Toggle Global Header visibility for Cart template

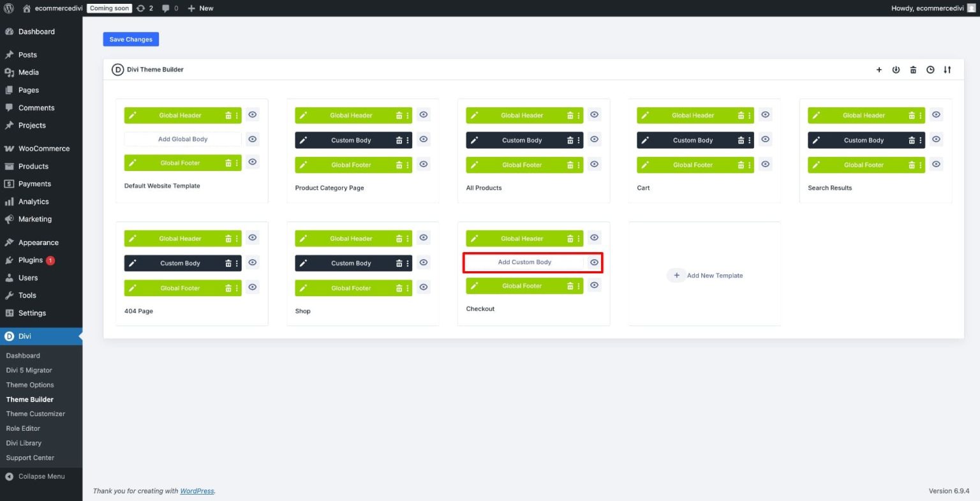click(765, 115)
